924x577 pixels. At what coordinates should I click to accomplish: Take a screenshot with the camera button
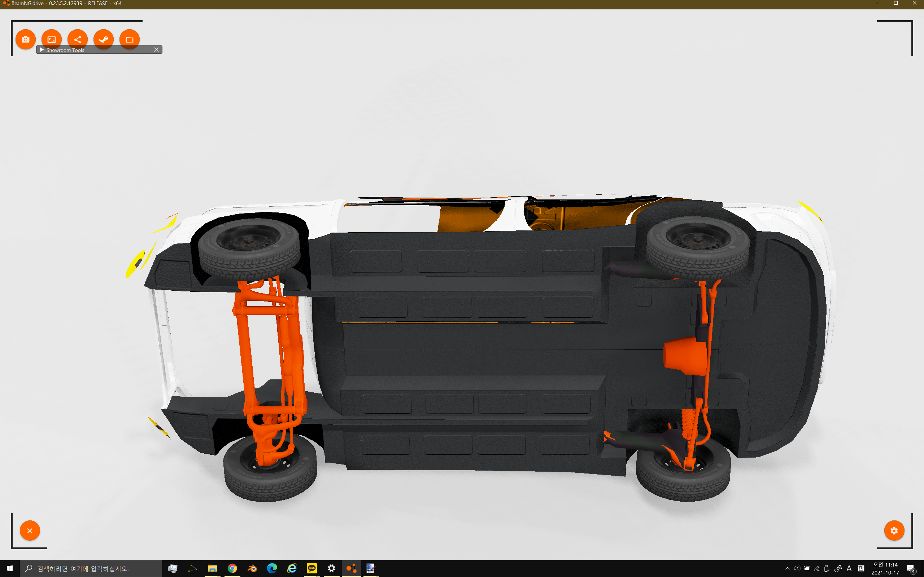click(x=26, y=39)
